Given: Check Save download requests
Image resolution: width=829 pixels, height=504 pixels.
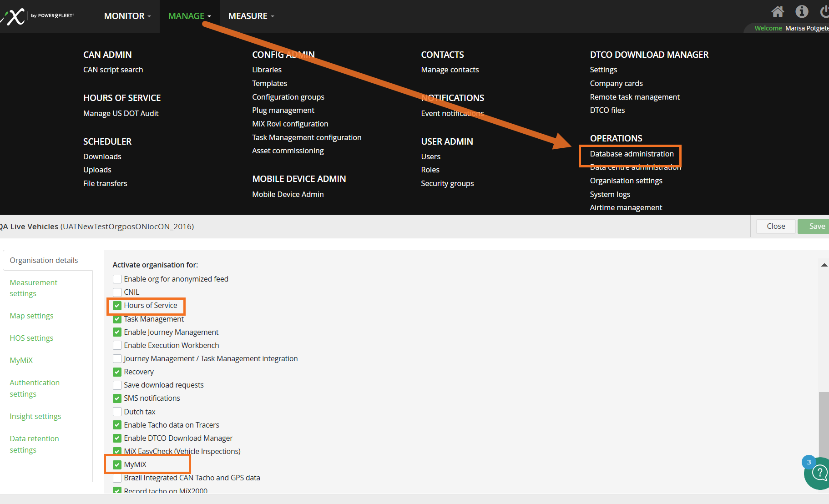Looking at the screenshot, I should pos(117,385).
